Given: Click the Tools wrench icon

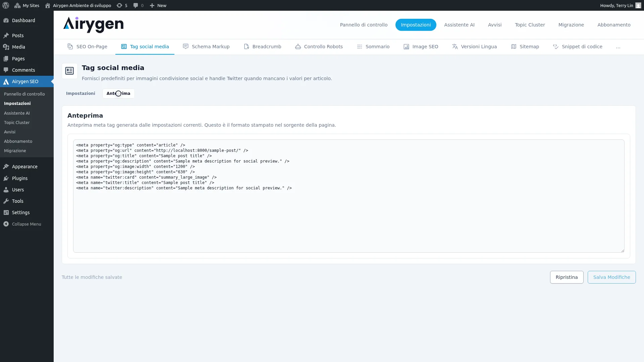Looking at the screenshot, I should [6, 201].
